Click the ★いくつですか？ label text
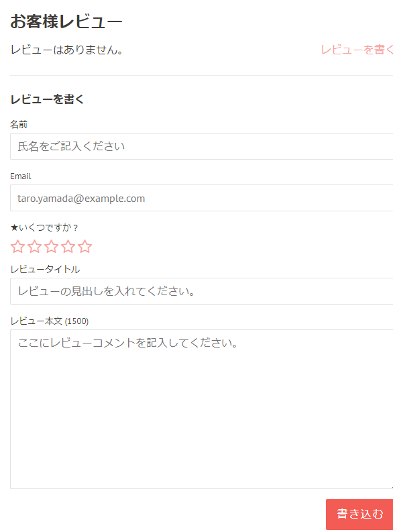Screen dimensions: 393x532 click(x=44, y=227)
